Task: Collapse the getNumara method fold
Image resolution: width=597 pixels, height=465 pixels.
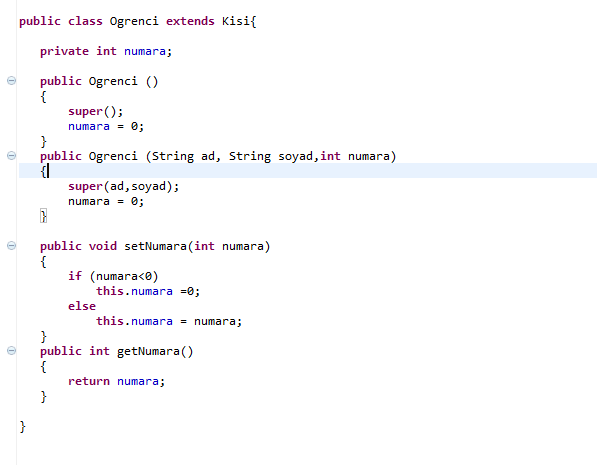Action: pos(11,351)
